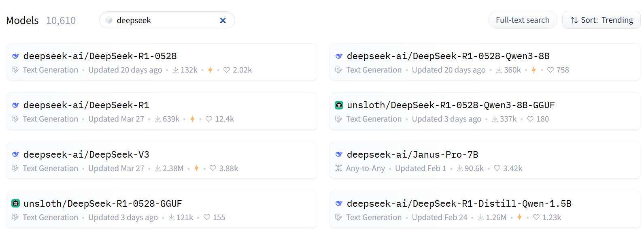Click DeepSeek whale avatar of DeepSeek-R1-0528-Qwen3-8B

[339, 56]
